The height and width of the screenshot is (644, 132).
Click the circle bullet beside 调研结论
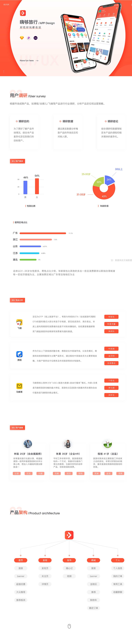tap(106, 121)
